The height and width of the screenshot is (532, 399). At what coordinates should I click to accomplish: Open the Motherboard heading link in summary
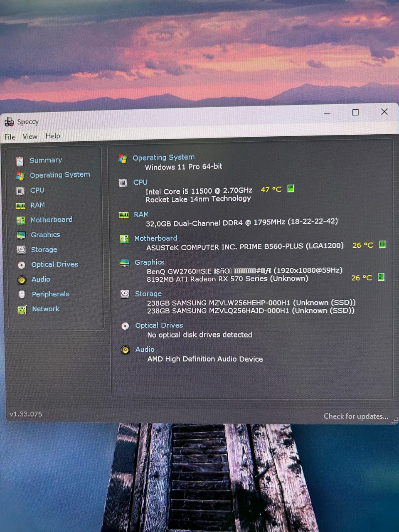click(155, 238)
